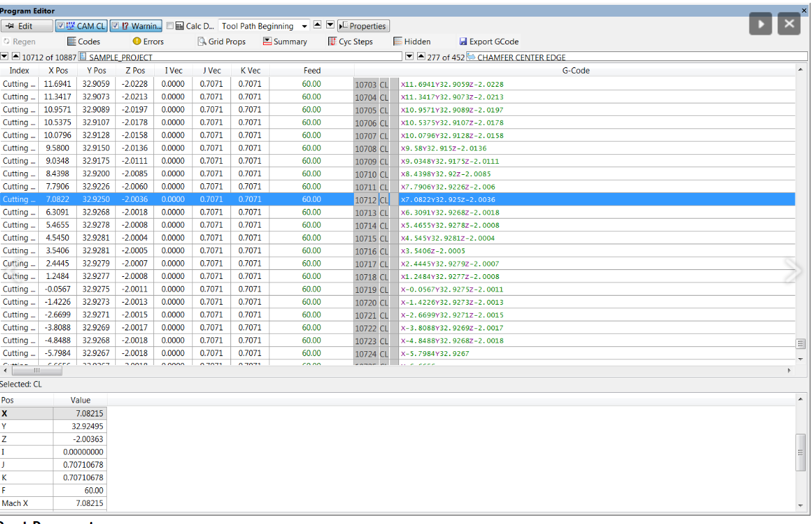Toggle the Warnings checkbox
812x524 pixels.
tap(115, 26)
